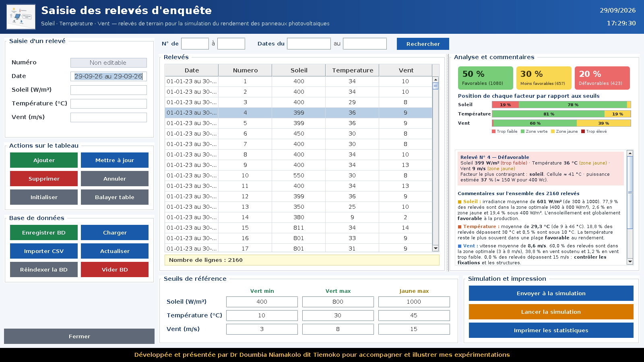Click the comments panel scroll-down arrow

tap(630, 261)
